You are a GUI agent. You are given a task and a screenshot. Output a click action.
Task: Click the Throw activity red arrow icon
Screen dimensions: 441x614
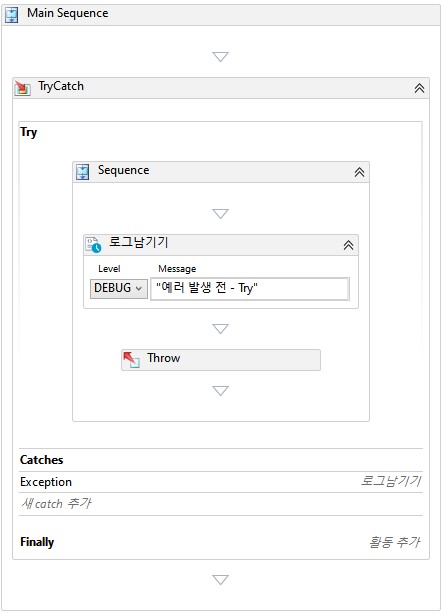click(131, 359)
